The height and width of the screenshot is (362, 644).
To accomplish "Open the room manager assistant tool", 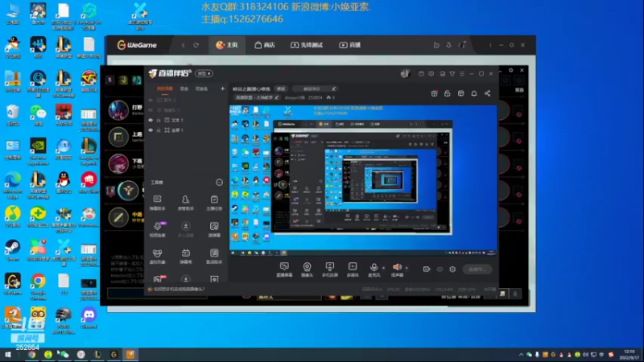I will 186,203.
